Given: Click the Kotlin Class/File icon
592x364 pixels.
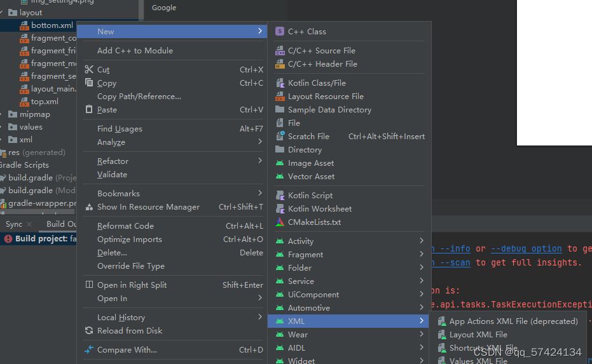Looking at the screenshot, I should 280,83.
